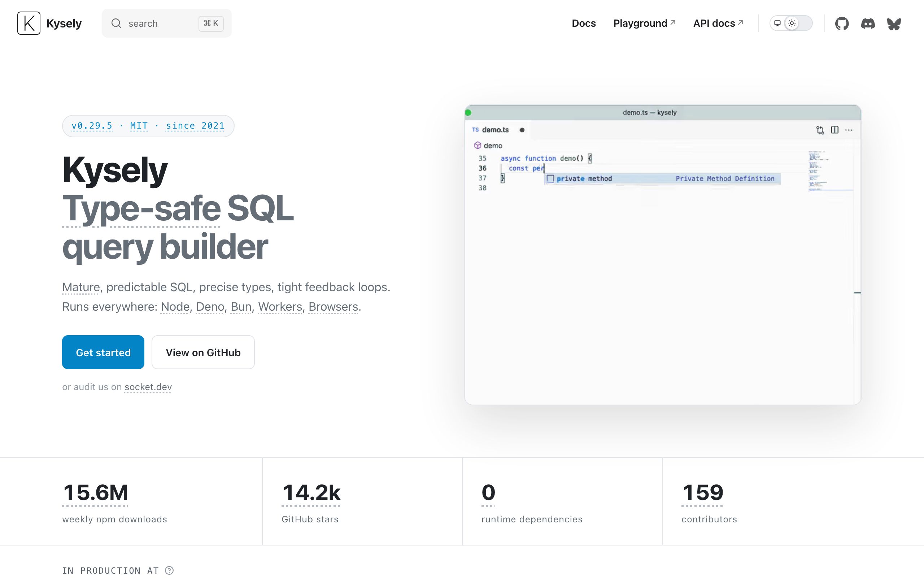Open the socket.dev audit link

tap(148, 387)
